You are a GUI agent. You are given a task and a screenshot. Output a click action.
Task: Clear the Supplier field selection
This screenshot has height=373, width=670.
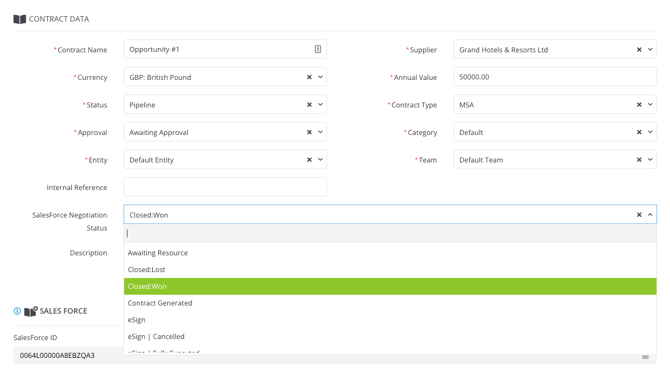(639, 50)
